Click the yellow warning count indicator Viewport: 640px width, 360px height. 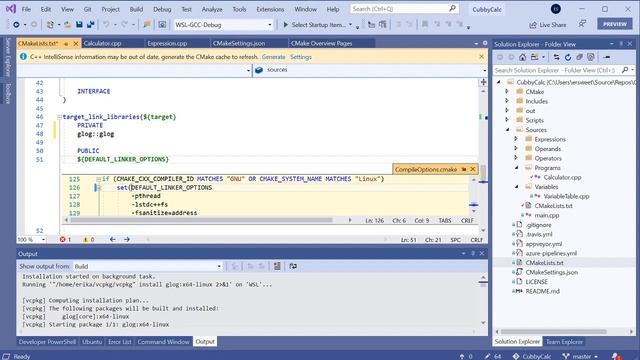[x=89, y=240]
